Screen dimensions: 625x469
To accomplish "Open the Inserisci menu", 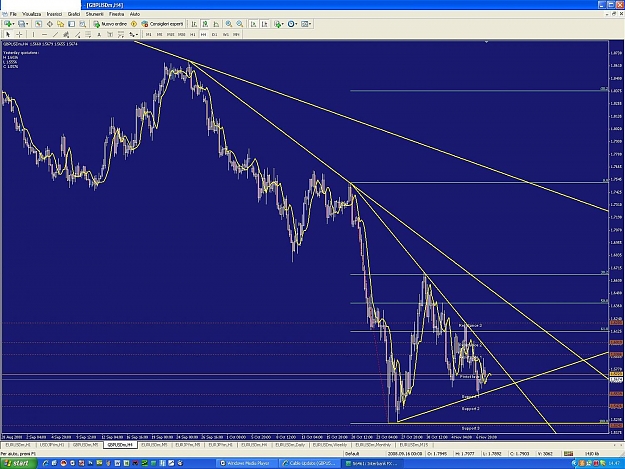I will 54,14.
